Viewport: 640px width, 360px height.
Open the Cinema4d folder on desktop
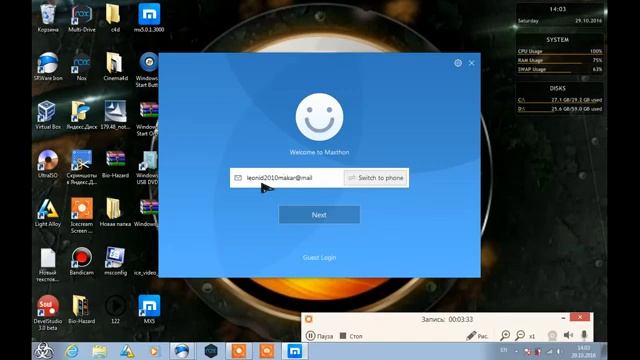click(115, 66)
